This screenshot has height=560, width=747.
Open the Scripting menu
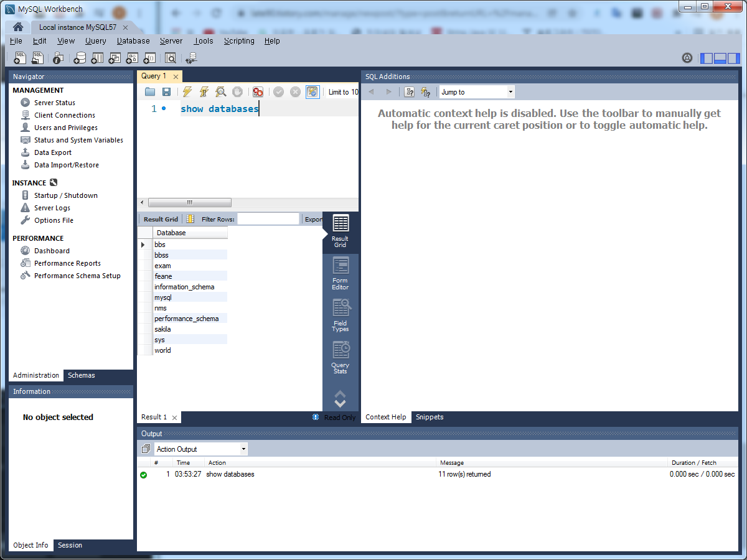(x=239, y=41)
